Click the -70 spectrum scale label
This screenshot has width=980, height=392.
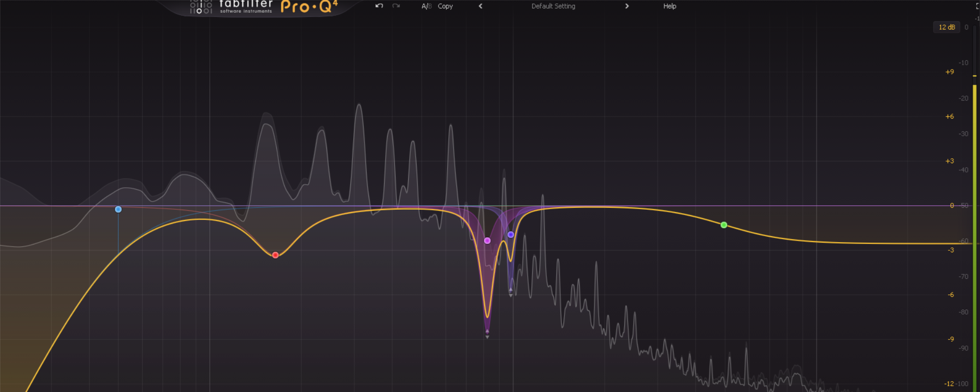pos(963,276)
